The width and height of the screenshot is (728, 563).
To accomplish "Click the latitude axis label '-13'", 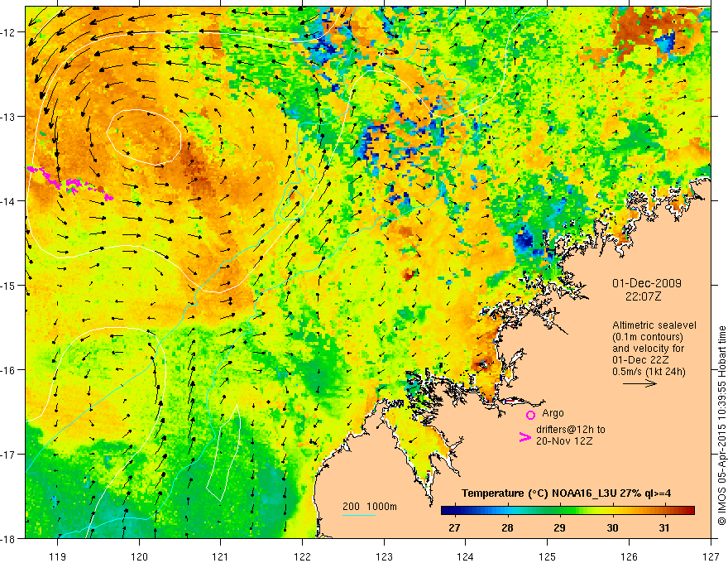I will [x=10, y=117].
